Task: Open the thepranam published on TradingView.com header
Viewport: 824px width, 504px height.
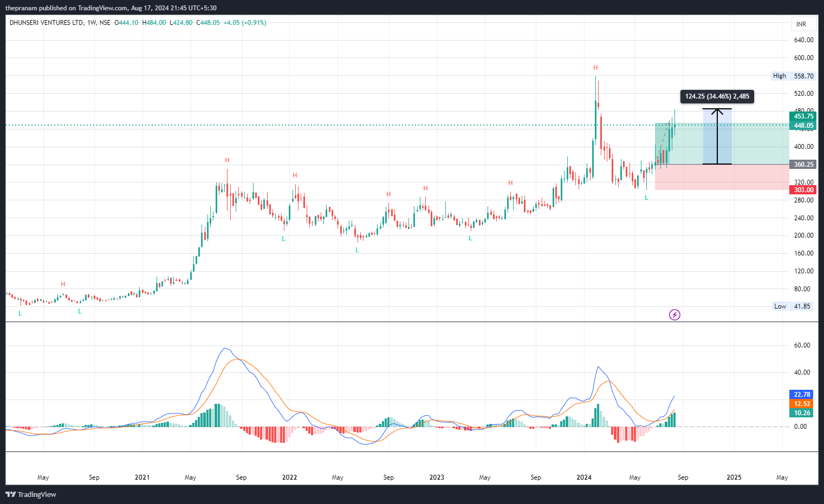Action: (111, 8)
